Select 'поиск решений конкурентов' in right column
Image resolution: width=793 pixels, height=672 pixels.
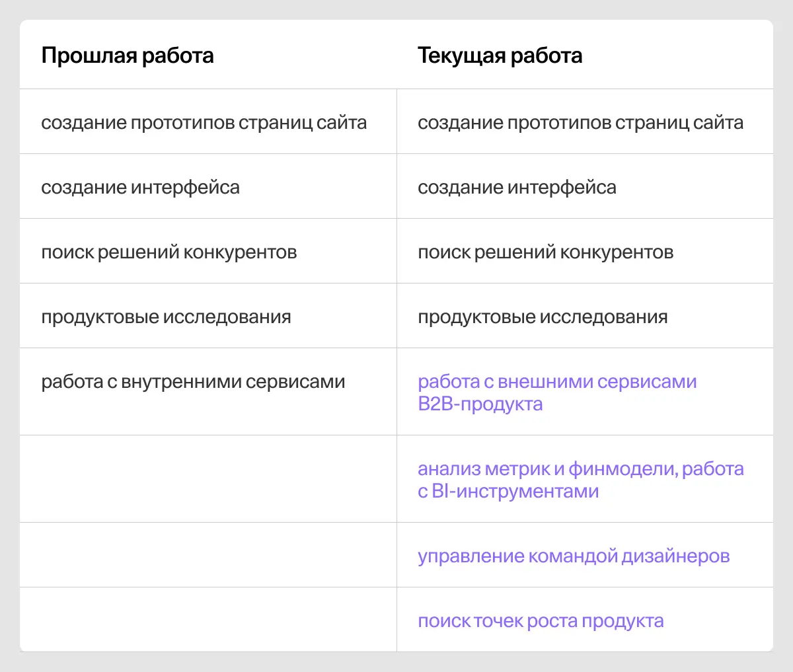(545, 251)
